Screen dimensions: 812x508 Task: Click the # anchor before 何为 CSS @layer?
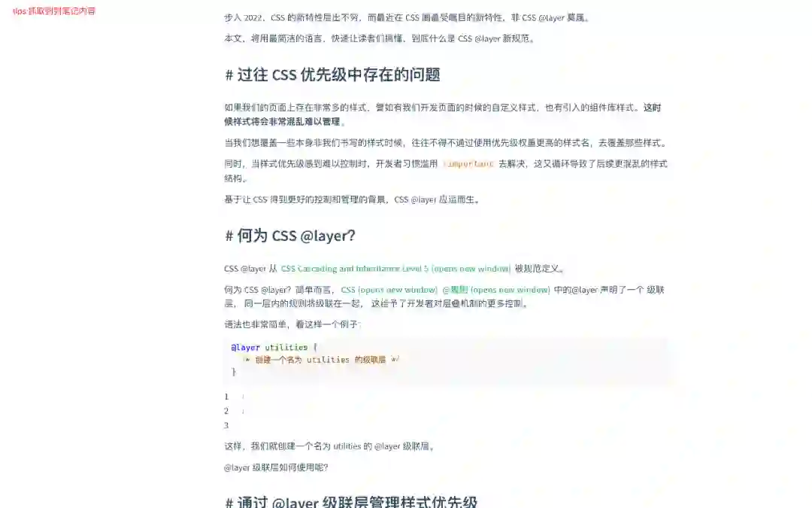[x=229, y=236]
